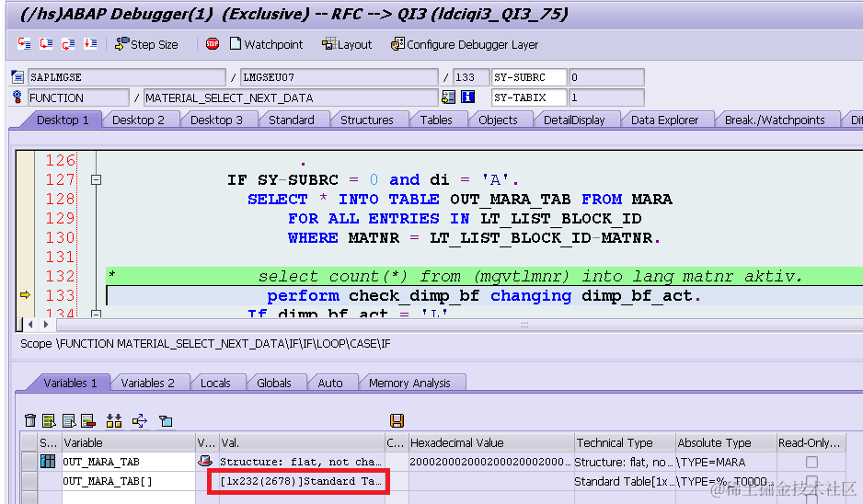Click the list icon with red bar
The image size is (863, 504).
pos(88,421)
